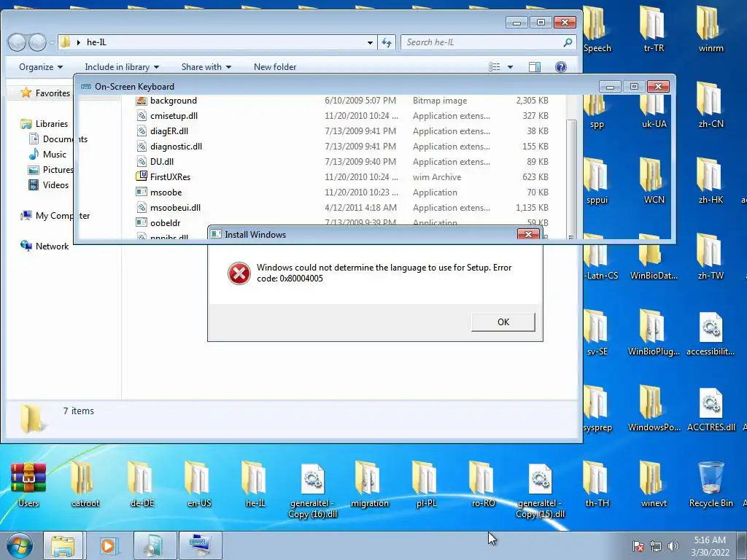Open Music library in the sidebar
This screenshot has height=560, width=747.
(x=47, y=155)
